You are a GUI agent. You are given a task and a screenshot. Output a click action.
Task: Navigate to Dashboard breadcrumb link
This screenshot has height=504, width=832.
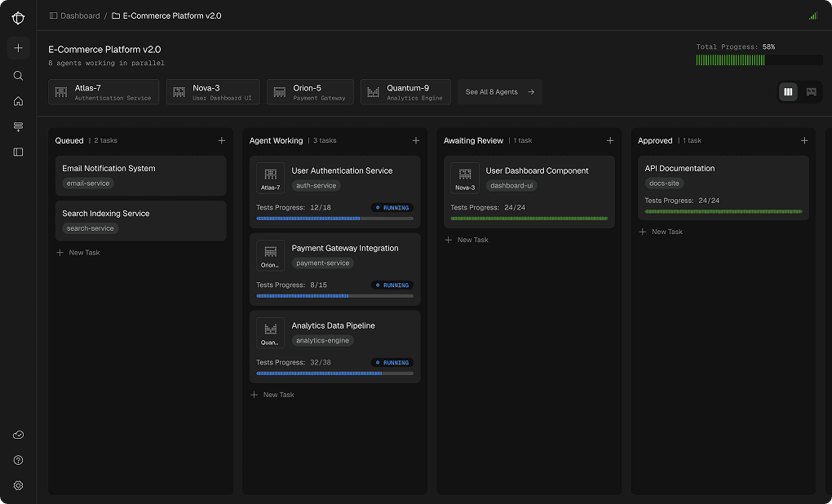[79, 15]
